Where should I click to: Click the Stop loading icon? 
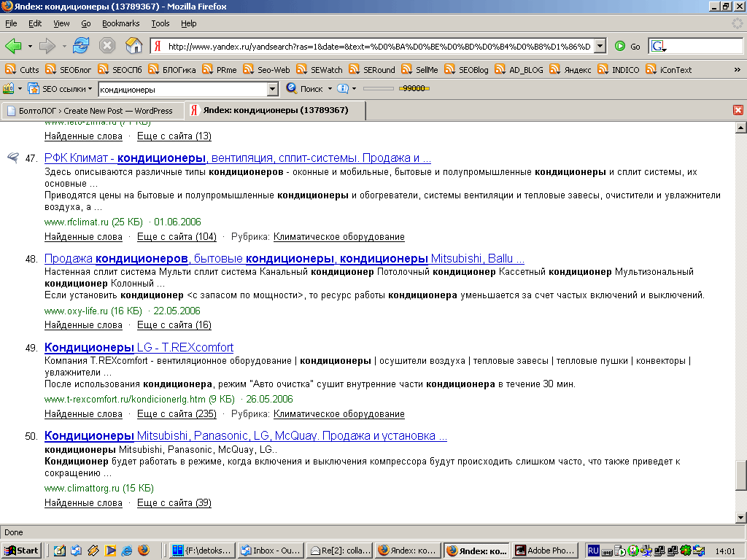pos(107,46)
